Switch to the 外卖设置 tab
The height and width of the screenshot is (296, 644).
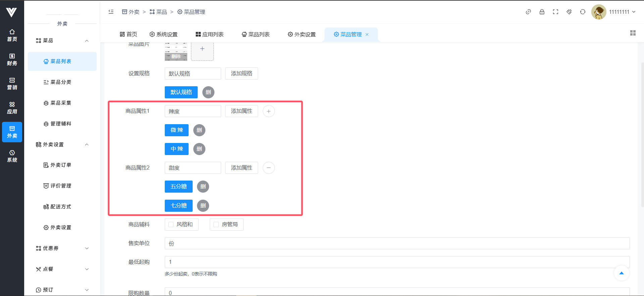coord(302,34)
